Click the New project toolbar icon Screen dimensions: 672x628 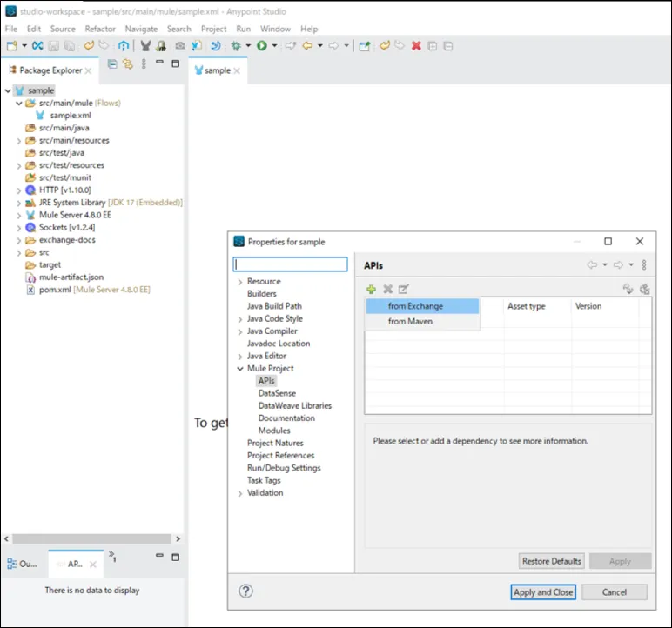click(12, 46)
